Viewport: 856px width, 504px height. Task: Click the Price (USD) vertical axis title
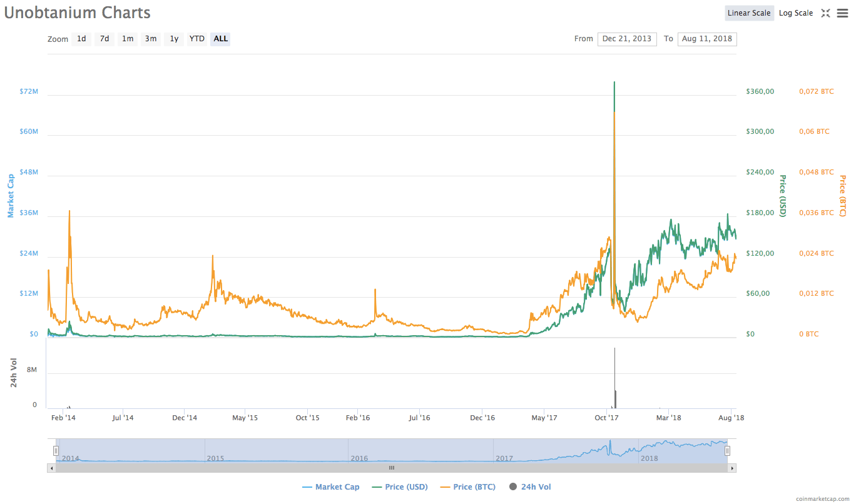[782, 196]
